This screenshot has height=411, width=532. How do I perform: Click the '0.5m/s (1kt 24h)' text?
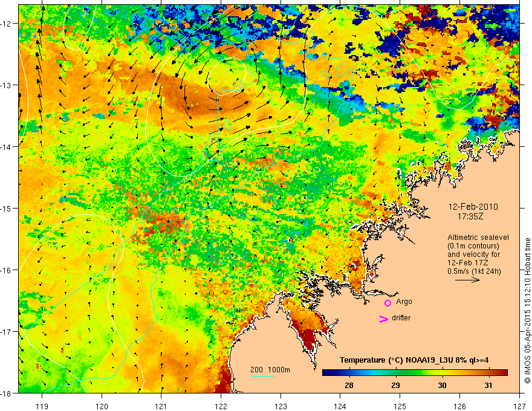point(475,271)
